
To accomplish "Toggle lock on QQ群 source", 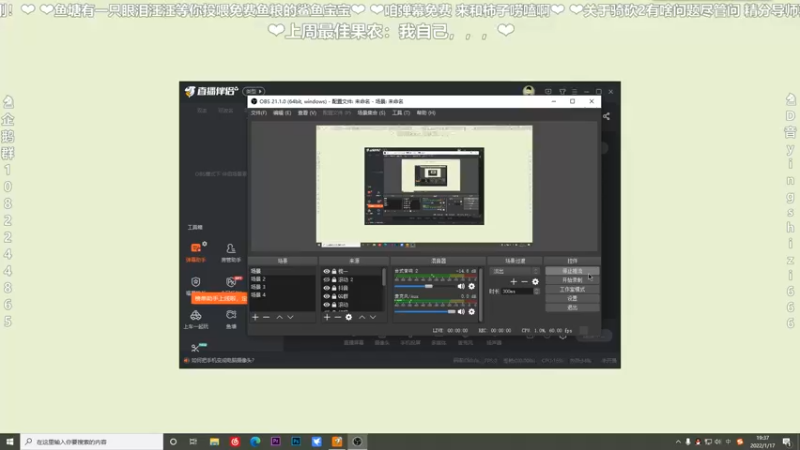I will coord(334,296).
